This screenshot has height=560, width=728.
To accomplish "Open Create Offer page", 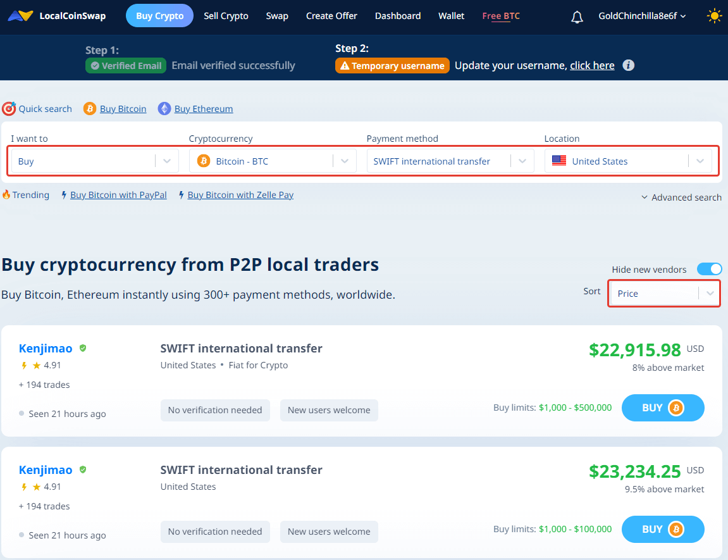I will coord(331,16).
